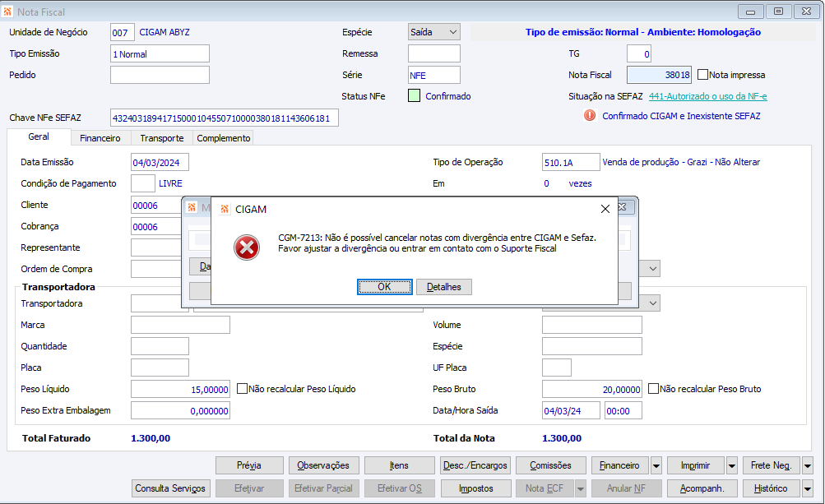Screen dimensions: 825x504
Task: Click the Placa input field
Action: [160, 368]
